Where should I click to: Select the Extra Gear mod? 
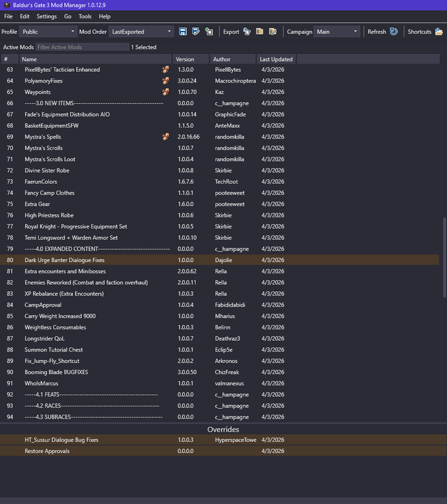point(220,204)
